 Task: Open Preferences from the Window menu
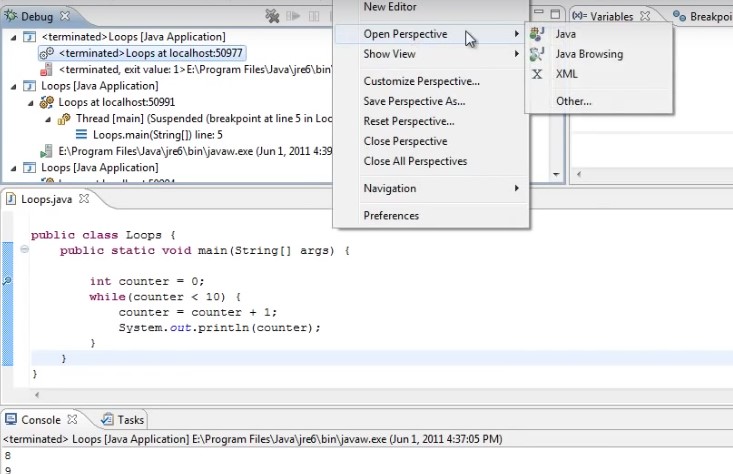391,215
